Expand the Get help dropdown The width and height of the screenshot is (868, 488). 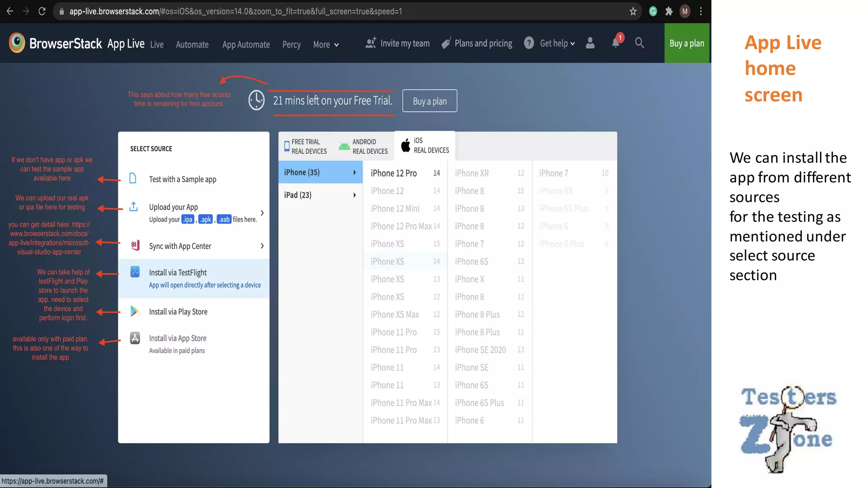point(557,43)
